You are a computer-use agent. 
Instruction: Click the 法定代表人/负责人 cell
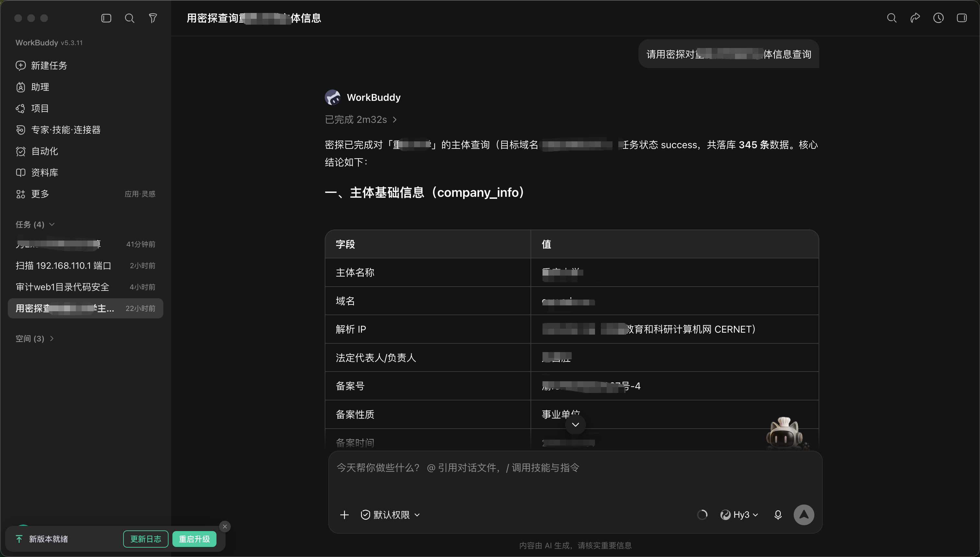428,358
